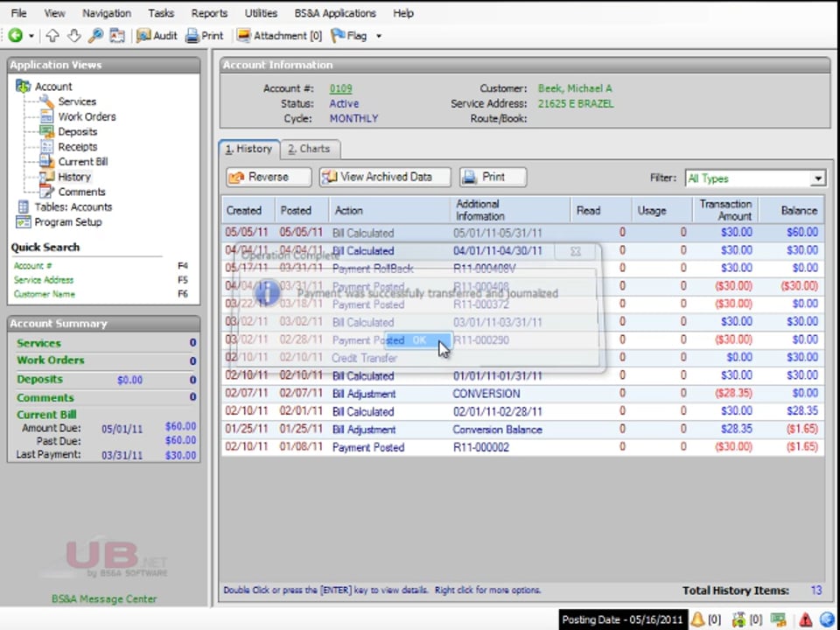The width and height of the screenshot is (840, 630).
Task: Click the View Archived Data button
Action: click(385, 177)
